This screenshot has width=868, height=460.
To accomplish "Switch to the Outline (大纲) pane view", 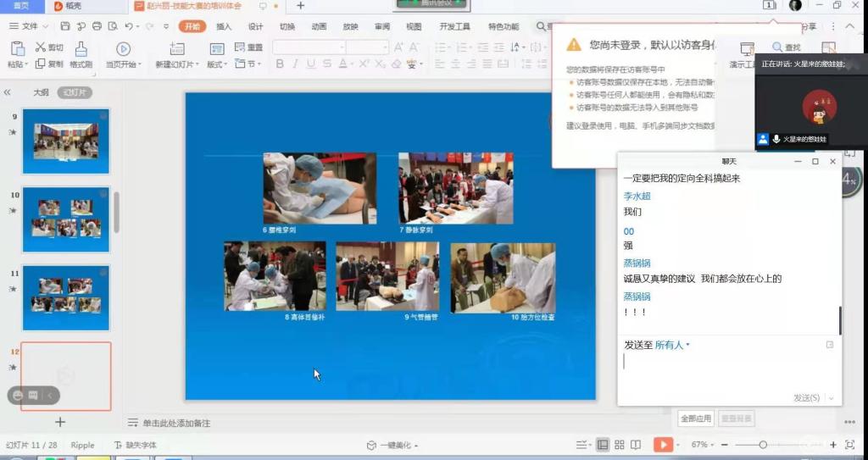I will point(41,92).
